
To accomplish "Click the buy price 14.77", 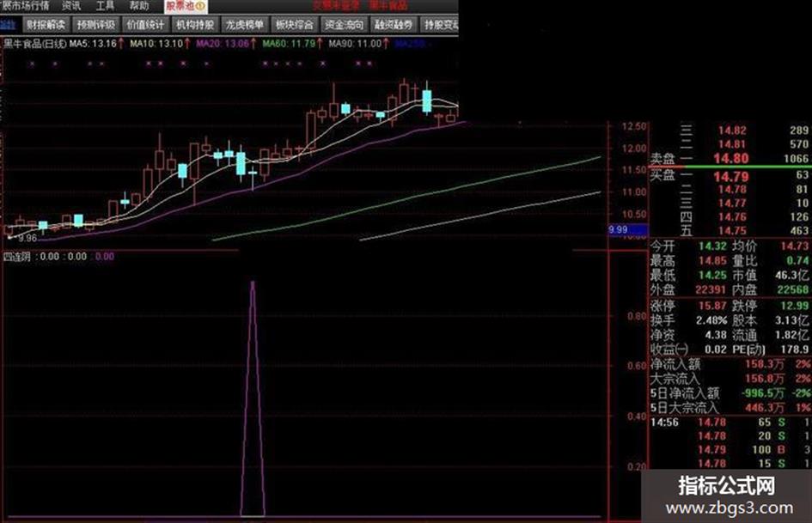I will tap(732, 203).
